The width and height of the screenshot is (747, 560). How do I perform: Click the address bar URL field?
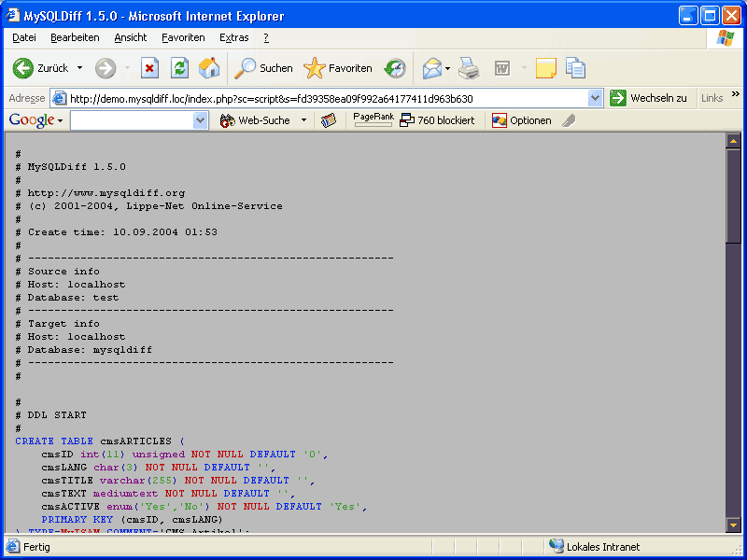(328, 99)
